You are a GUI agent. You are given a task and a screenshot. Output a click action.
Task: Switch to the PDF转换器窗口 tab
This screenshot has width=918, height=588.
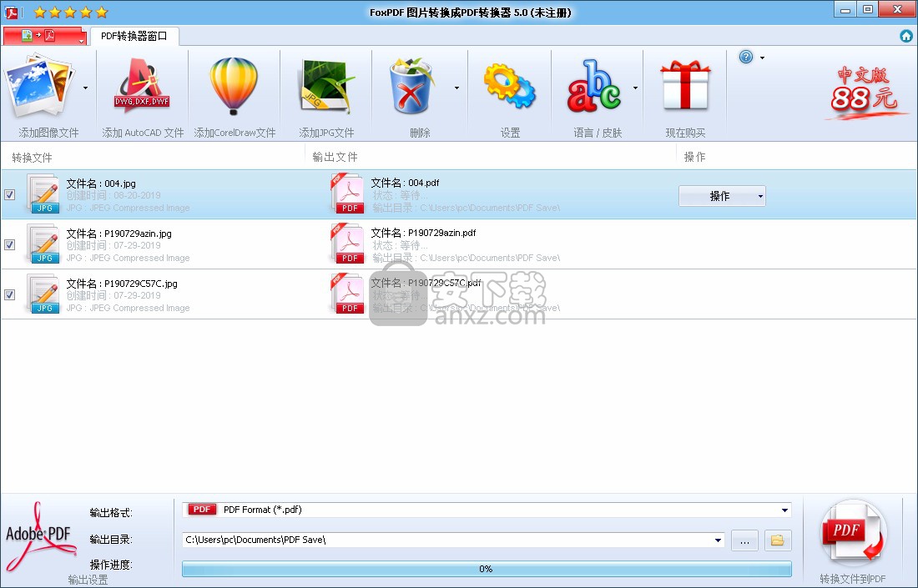coord(134,36)
